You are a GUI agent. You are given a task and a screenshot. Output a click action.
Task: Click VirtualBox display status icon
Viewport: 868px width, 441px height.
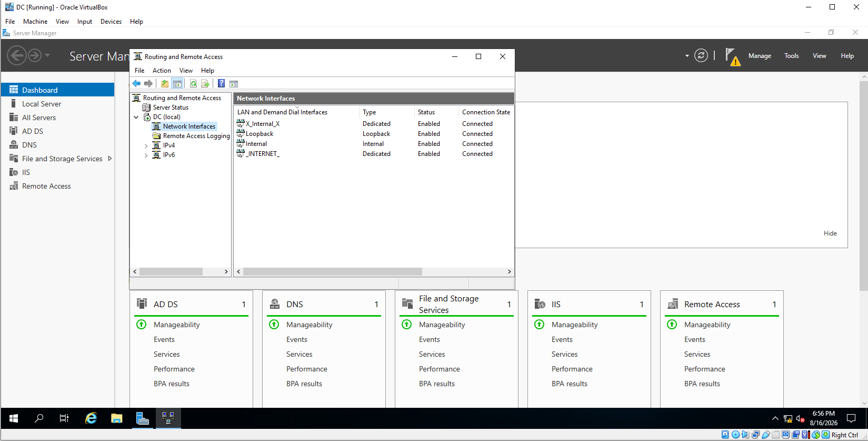[x=785, y=435]
